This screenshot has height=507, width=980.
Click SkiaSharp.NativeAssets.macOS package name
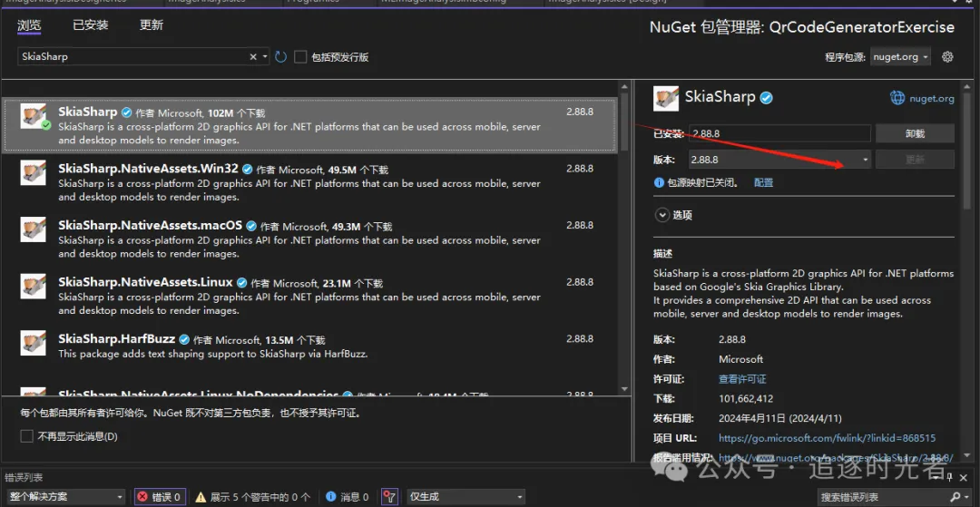pyautogui.click(x=150, y=226)
